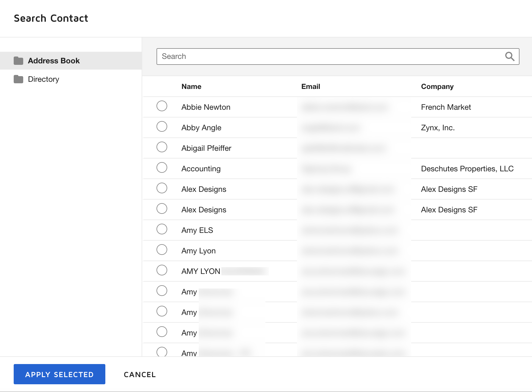Select Abigail Pfeiffer's contact circle
Image resolution: width=532 pixels, height=392 pixels.
[162, 147]
